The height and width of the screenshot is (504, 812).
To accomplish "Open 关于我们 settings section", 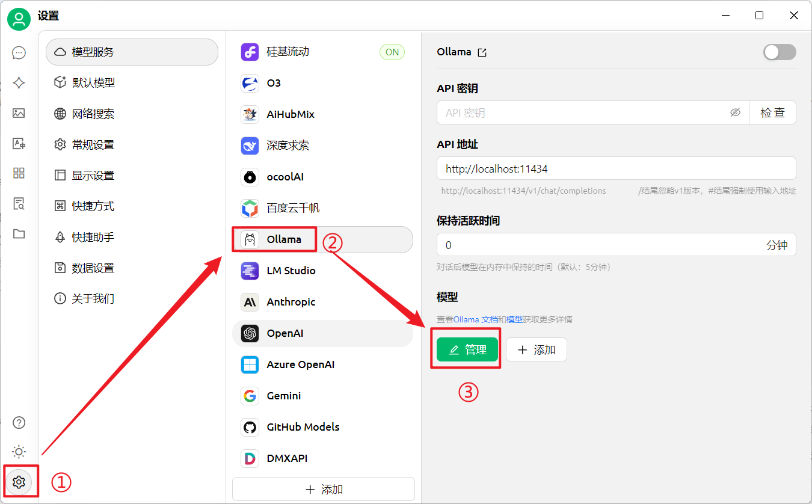I will 132,298.
